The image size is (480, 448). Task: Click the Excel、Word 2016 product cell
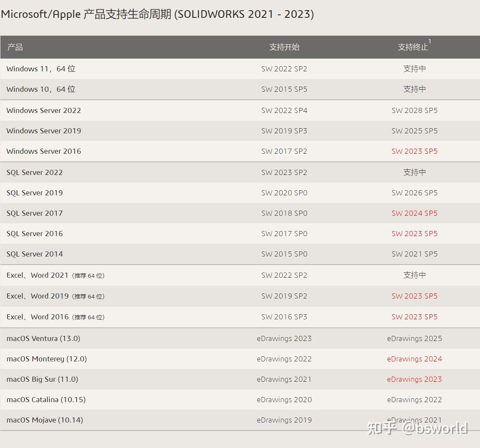[x=56, y=317]
